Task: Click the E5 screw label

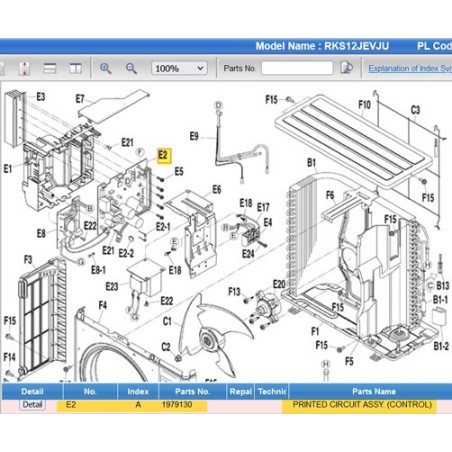Action: click(179, 171)
